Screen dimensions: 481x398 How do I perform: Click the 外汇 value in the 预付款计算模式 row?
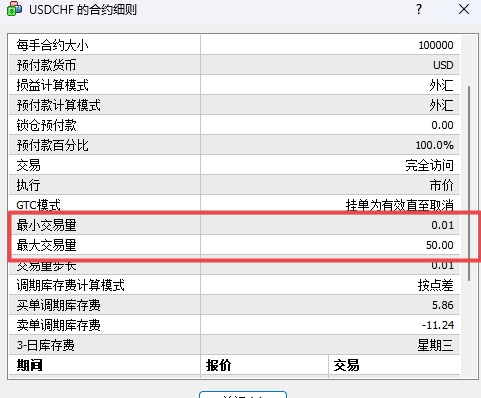(x=441, y=105)
